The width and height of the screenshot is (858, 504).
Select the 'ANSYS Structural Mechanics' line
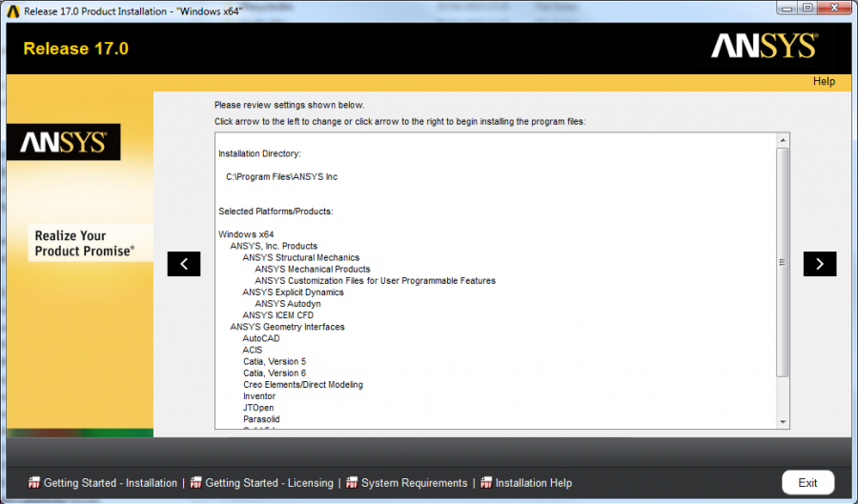click(301, 257)
